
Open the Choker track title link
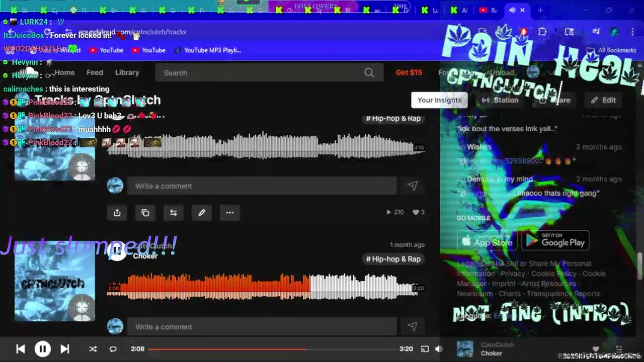[x=145, y=256]
